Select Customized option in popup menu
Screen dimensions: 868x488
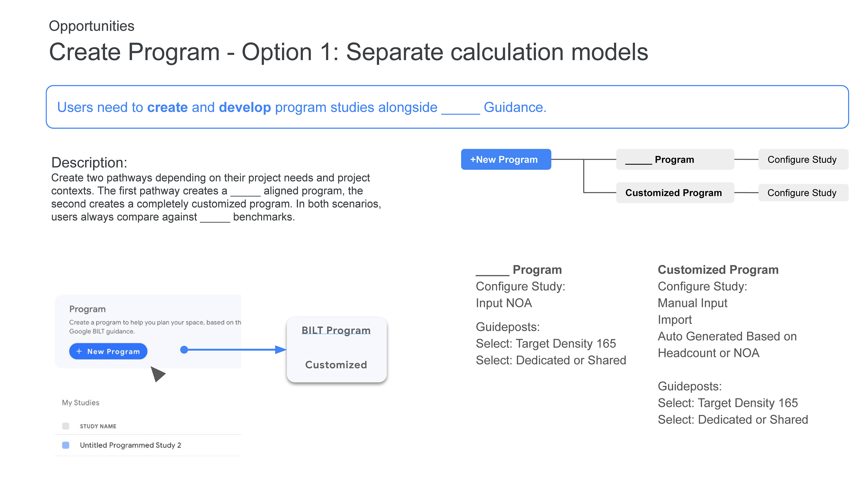(x=336, y=365)
